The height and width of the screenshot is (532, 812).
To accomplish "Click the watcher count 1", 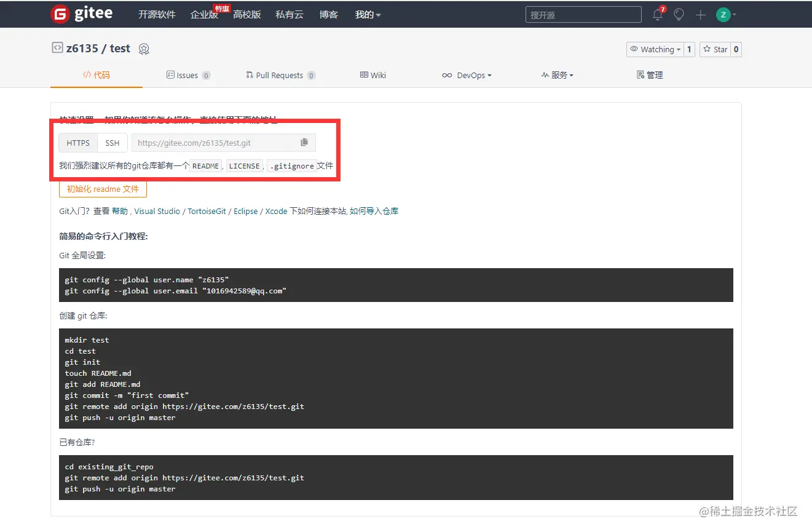I will coord(689,49).
